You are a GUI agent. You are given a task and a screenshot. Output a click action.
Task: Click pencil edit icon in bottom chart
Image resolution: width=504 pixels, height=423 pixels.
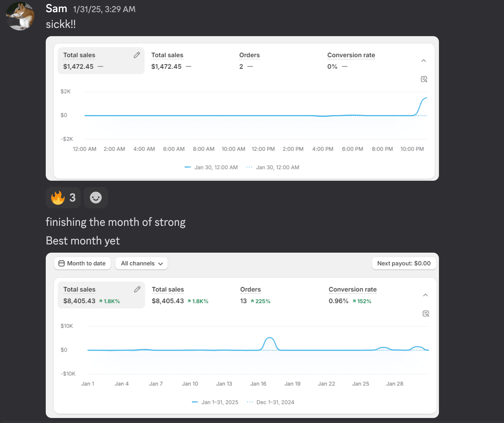(x=137, y=290)
